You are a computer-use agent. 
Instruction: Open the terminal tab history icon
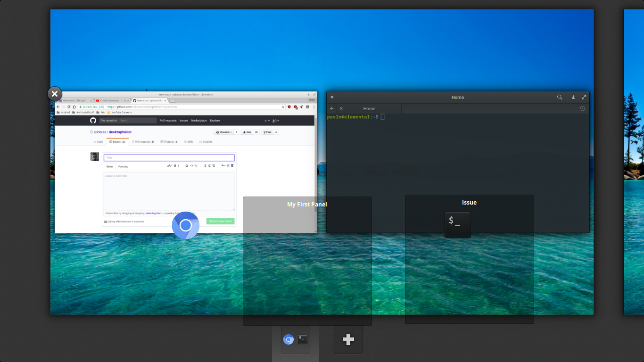coord(582,108)
